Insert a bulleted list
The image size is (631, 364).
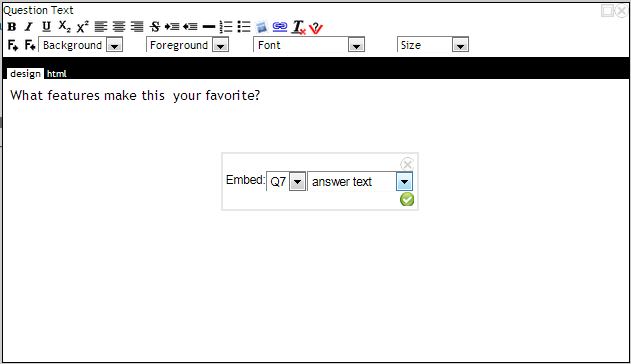point(244,27)
